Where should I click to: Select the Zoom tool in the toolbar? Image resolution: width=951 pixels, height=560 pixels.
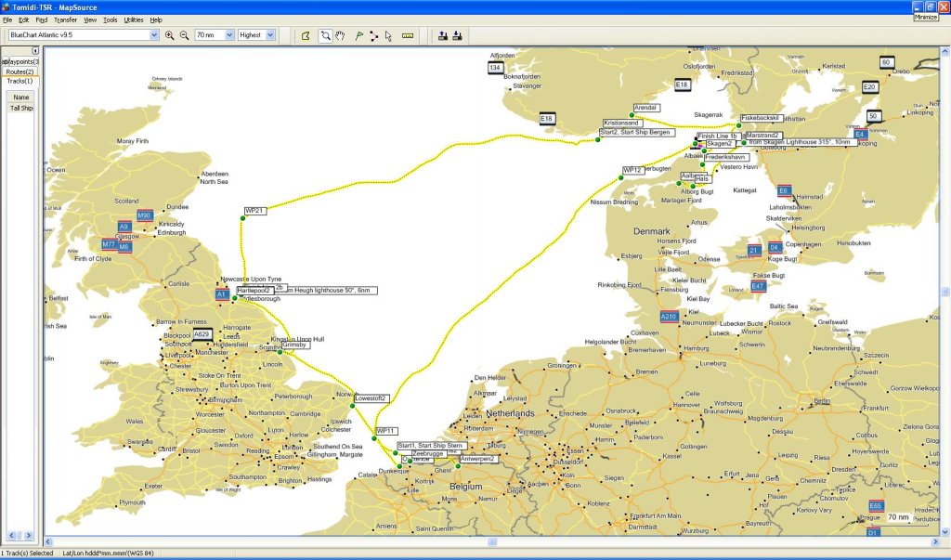(x=326, y=36)
